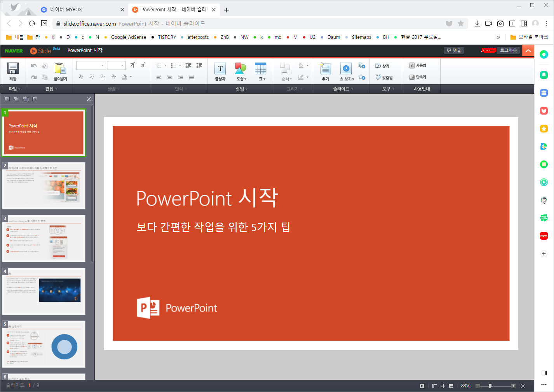This screenshot has height=392, width=554.
Task: Align text center
Action: click(x=170, y=77)
